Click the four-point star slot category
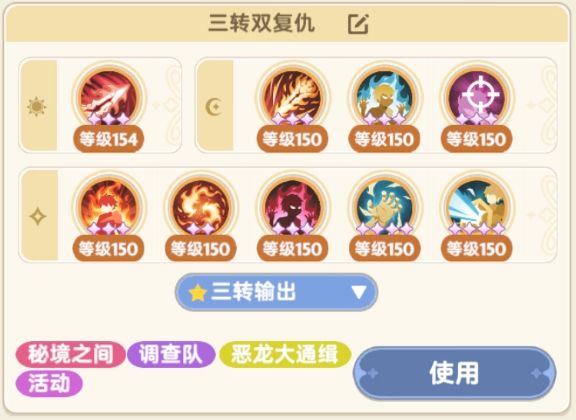Image resolution: width=576 pixels, height=420 pixels. coord(38,216)
